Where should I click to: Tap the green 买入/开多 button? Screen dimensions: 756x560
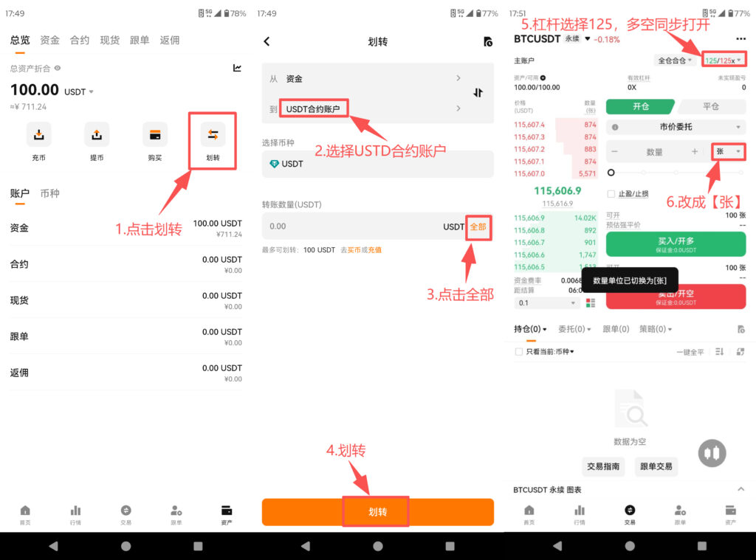675,243
